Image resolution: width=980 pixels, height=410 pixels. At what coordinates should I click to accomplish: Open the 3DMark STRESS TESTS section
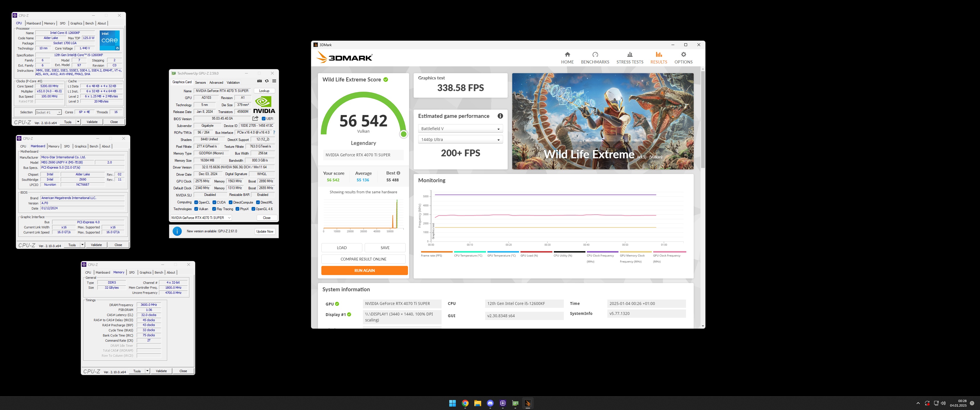coord(630,58)
